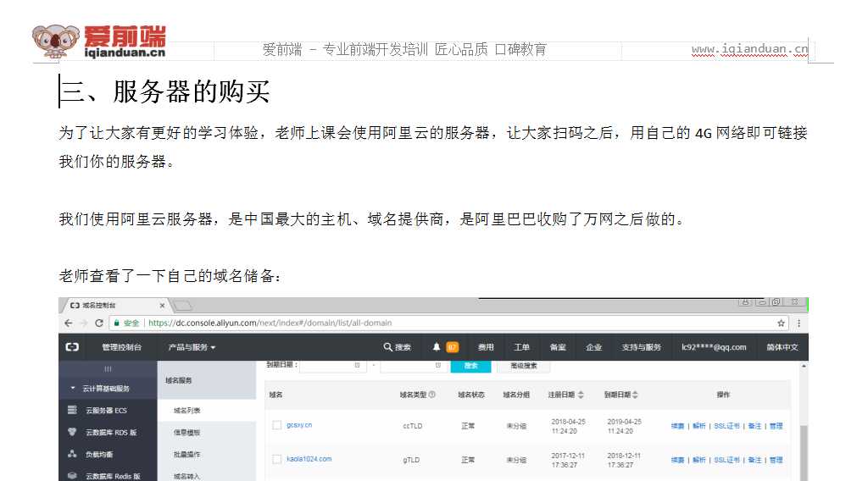This screenshot has width=868, height=481.
Task: Bookmark the page with the star icon
Action: pyautogui.click(x=781, y=323)
